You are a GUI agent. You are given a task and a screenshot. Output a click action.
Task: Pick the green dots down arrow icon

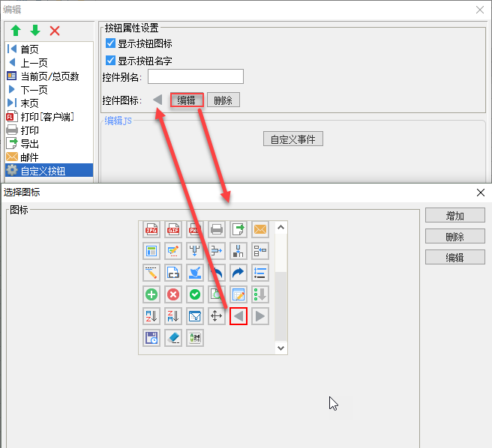coord(260,294)
